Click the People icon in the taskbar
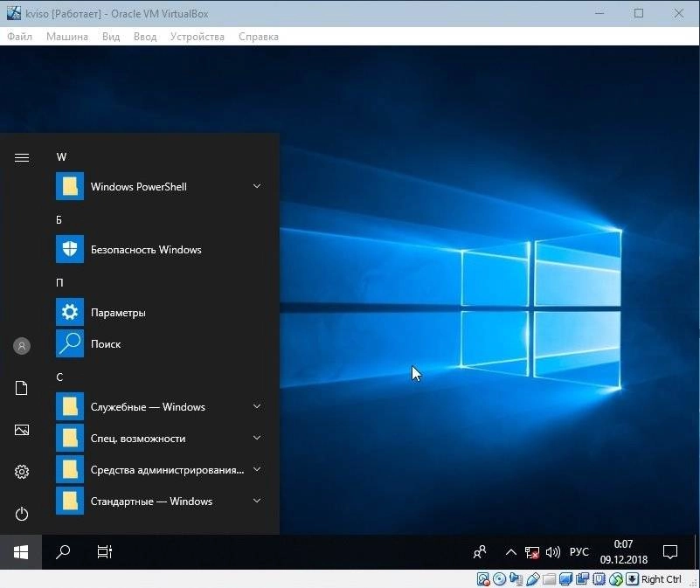The height and width of the screenshot is (588, 700). click(480, 552)
